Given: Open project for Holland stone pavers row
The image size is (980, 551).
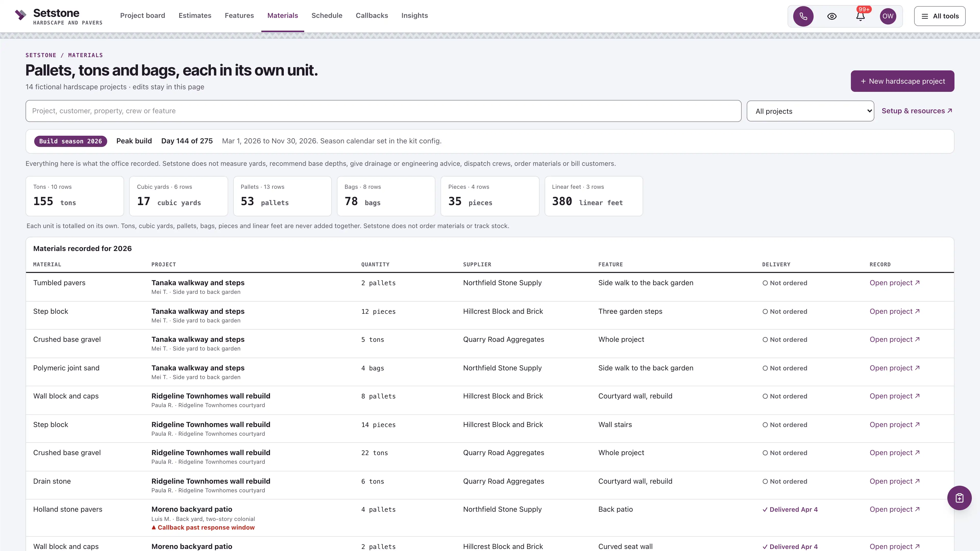Looking at the screenshot, I should [x=895, y=509].
